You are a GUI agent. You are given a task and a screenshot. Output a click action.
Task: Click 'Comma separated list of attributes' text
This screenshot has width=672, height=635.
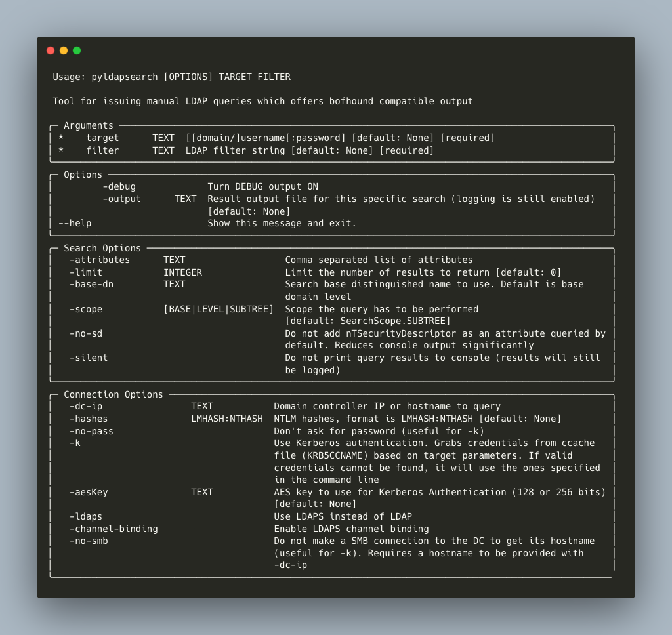click(x=379, y=260)
